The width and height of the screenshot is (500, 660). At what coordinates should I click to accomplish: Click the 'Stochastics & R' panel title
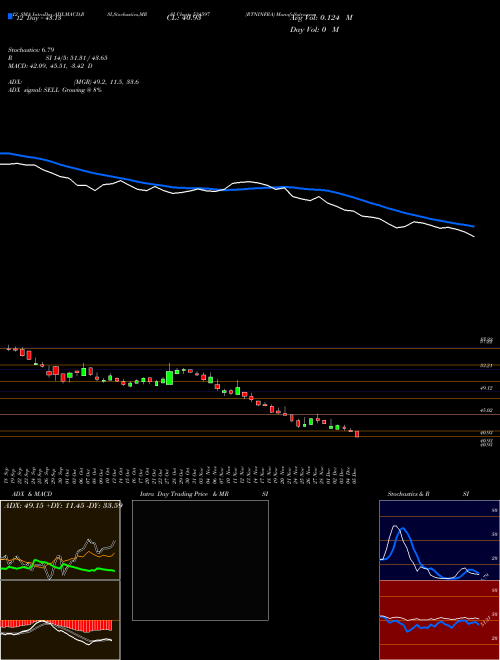408,494
